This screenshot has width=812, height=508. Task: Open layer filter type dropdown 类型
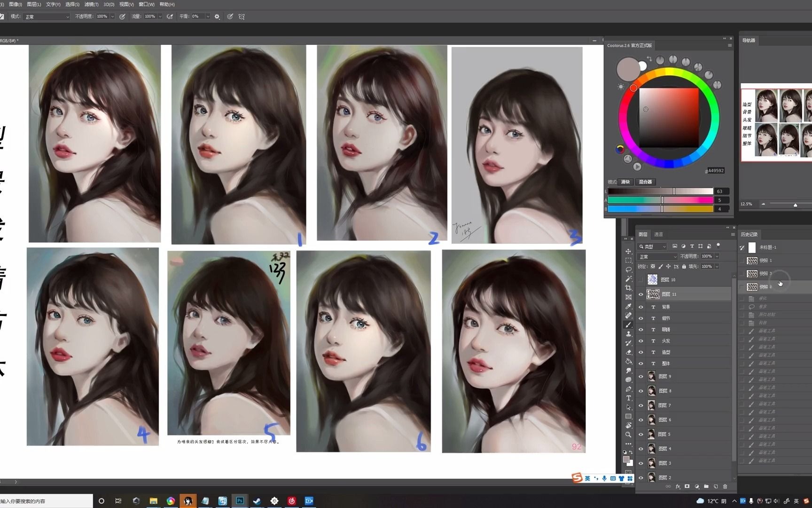pos(652,246)
